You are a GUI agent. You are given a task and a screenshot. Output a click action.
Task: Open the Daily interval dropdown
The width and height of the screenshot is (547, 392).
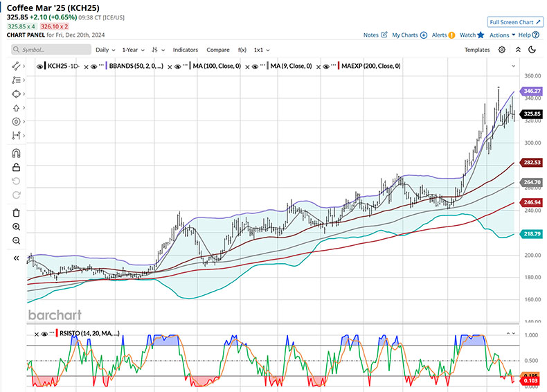(x=105, y=50)
